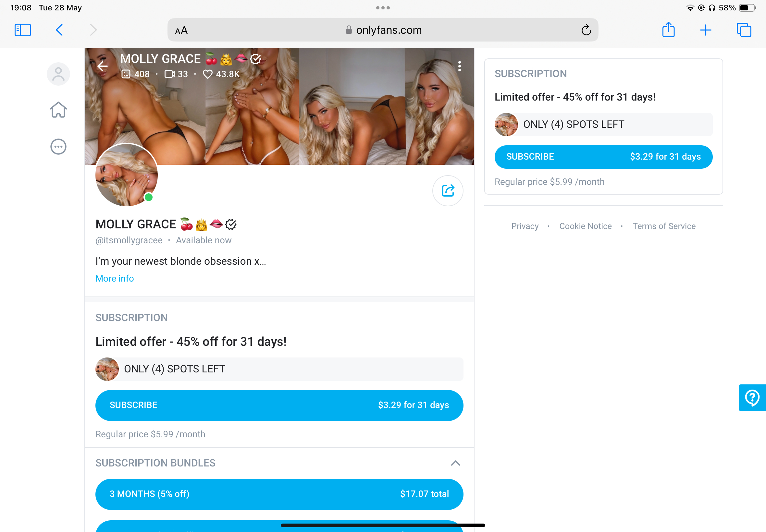Reload the onlyfans.com page

586,30
